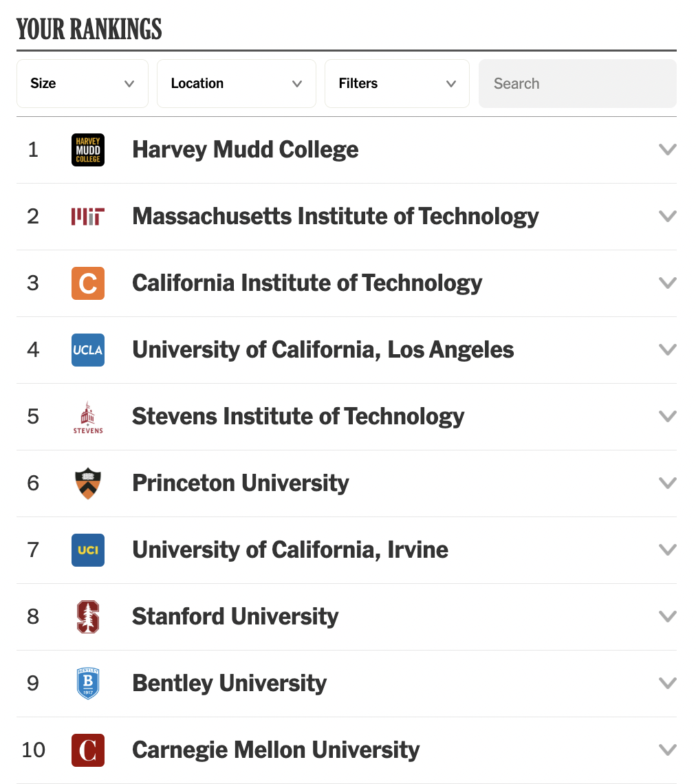
Task: Click the Carnegie Mellon logo icon
Action: (88, 750)
